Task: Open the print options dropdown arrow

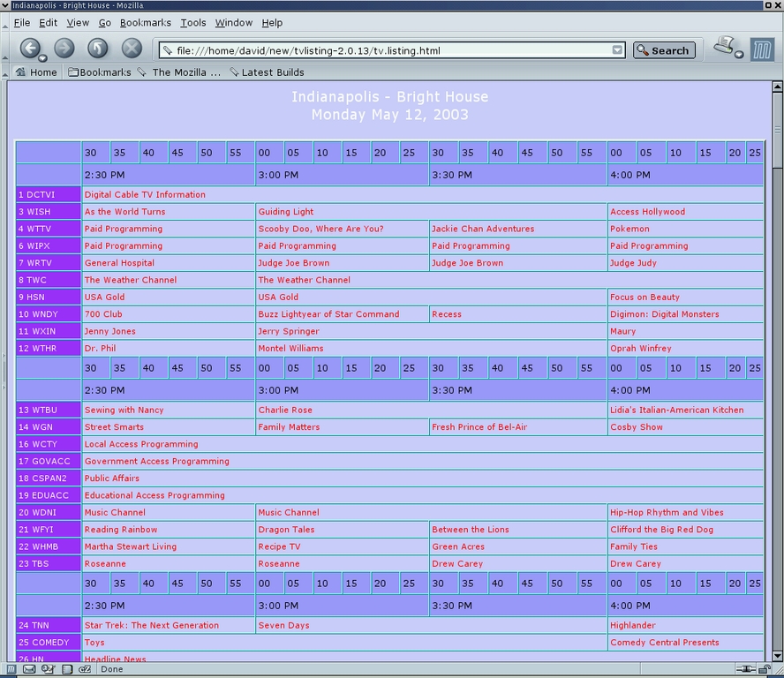Action: [x=740, y=56]
